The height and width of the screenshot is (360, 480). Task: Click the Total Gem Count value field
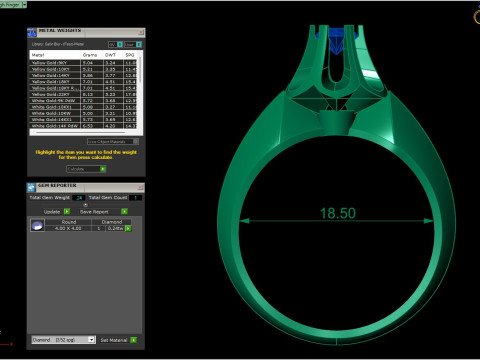tap(135, 198)
